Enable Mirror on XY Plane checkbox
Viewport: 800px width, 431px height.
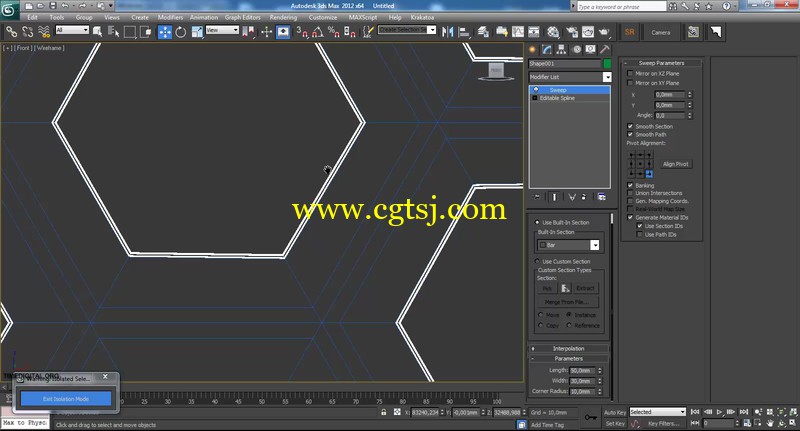tap(630, 83)
